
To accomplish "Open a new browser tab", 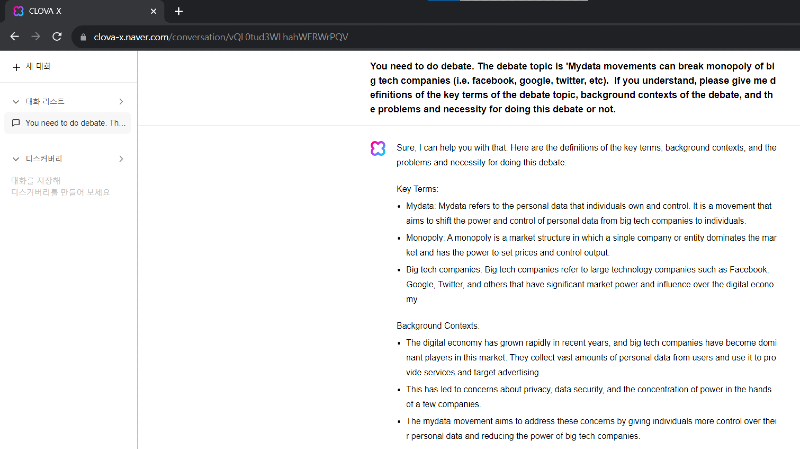I will (x=179, y=11).
